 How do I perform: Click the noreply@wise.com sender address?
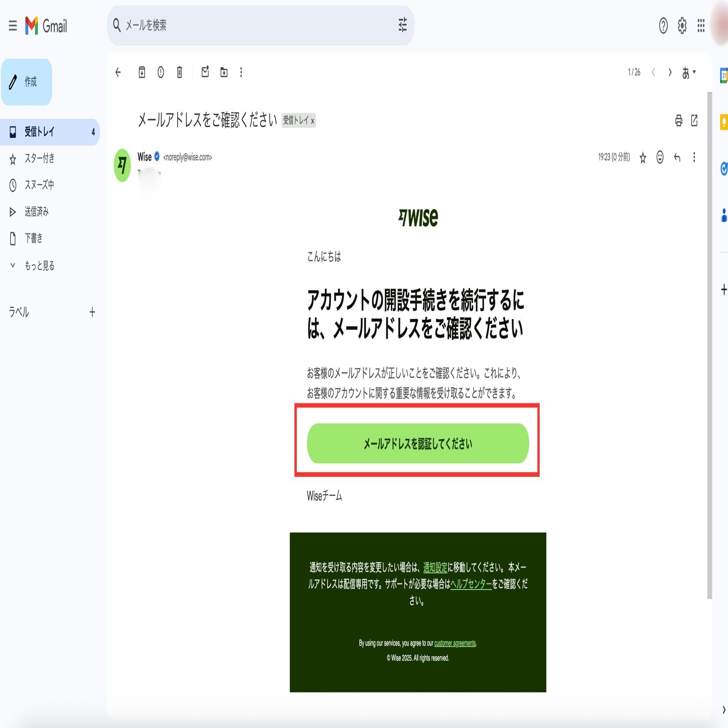click(188, 157)
